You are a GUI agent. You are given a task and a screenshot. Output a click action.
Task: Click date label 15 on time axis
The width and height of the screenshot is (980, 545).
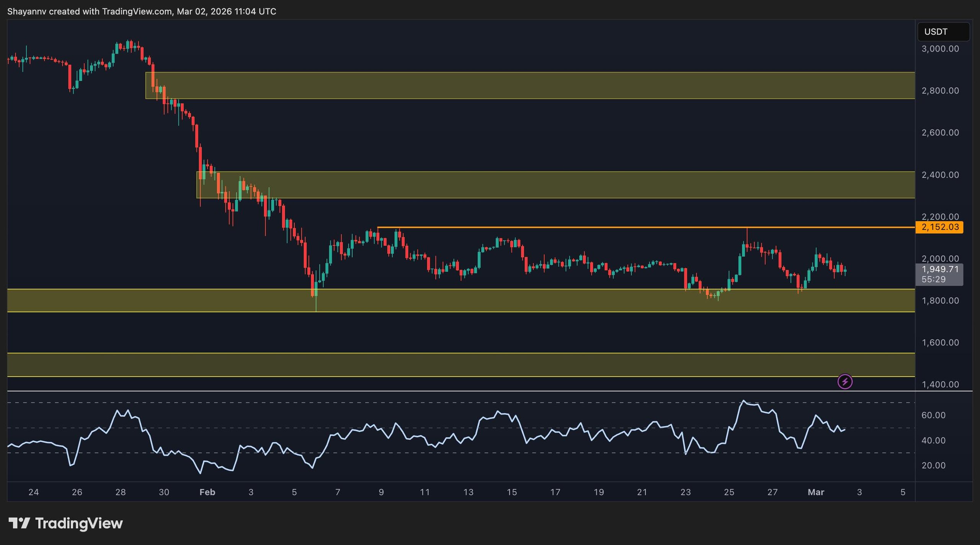(511, 492)
